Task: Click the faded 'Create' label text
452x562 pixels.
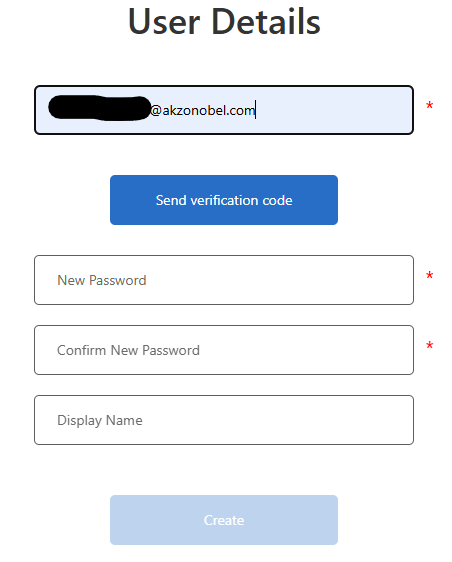Action: point(224,520)
